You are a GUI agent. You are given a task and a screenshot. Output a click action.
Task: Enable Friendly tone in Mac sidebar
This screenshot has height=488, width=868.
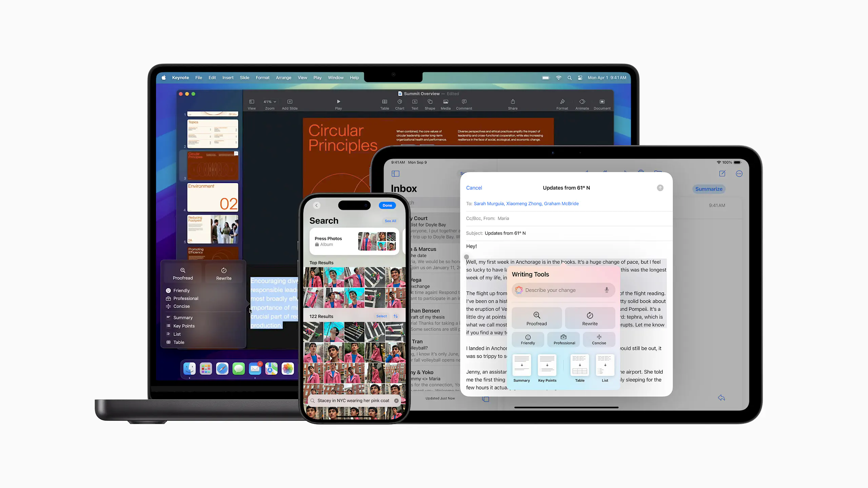click(181, 290)
